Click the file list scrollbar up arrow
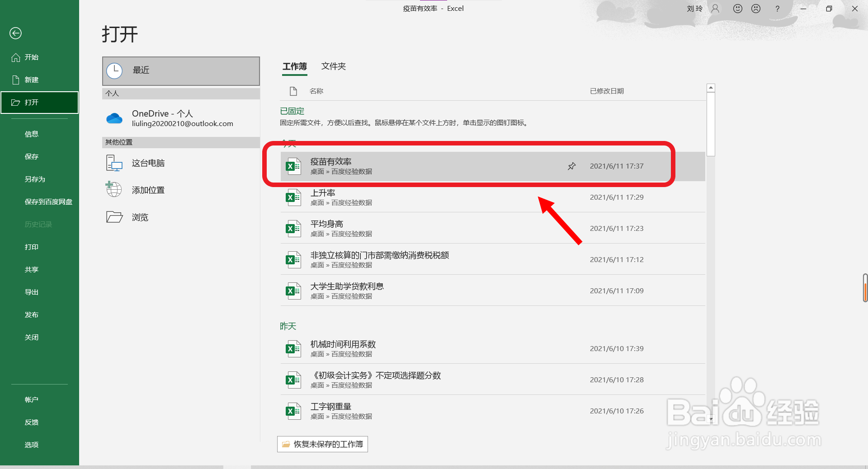 click(x=711, y=88)
